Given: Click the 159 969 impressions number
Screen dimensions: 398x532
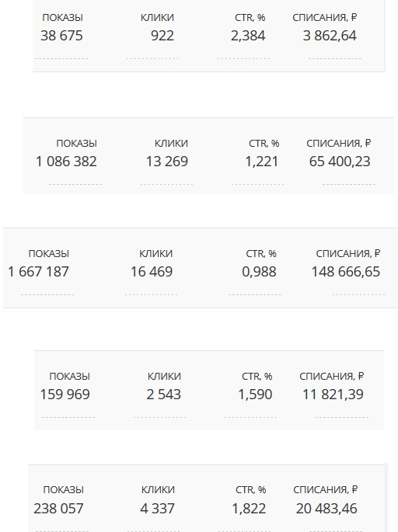Looking at the screenshot, I should coord(65,395).
